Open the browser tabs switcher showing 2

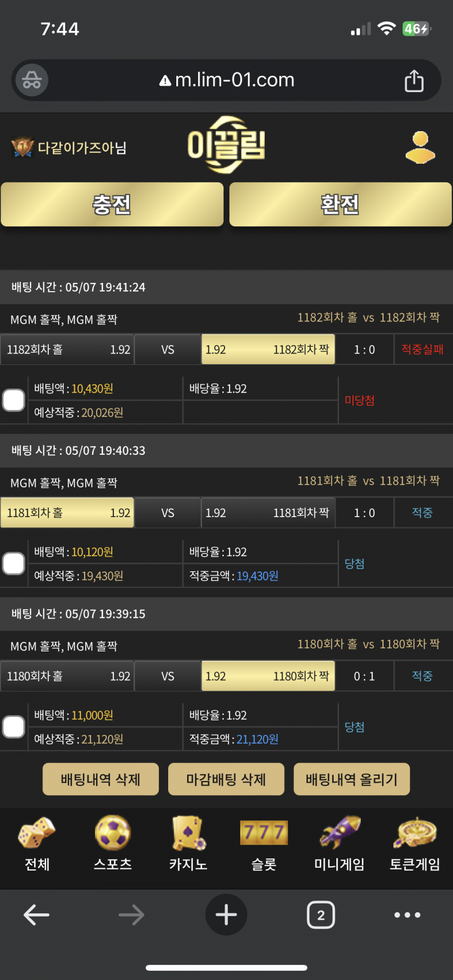pyautogui.click(x=321, y=915)
